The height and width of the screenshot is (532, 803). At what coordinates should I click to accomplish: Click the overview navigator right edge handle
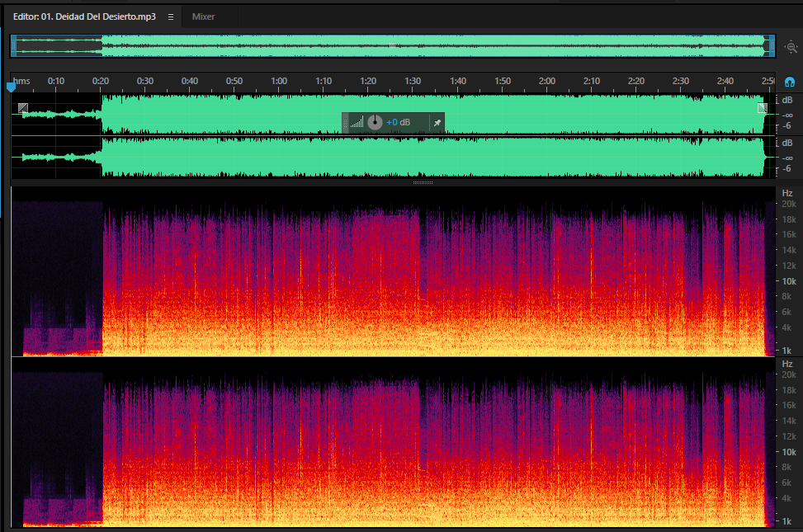[x=772, y=46]
